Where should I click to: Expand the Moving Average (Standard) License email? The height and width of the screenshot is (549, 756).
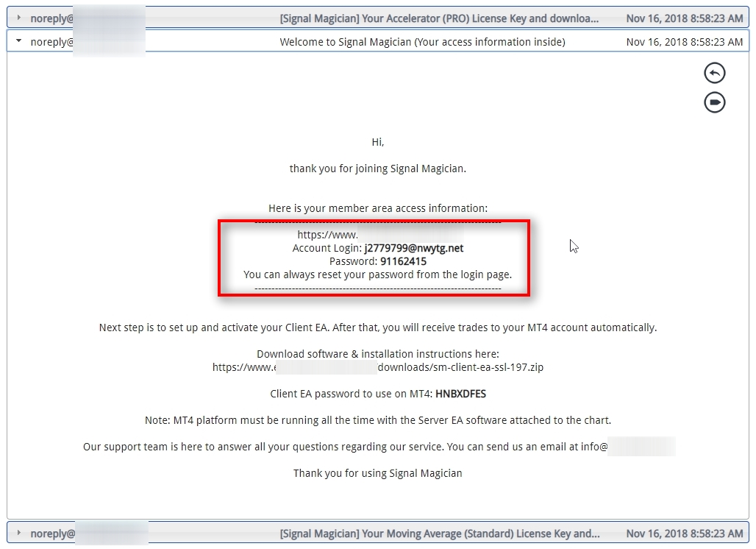click(18, 533)
